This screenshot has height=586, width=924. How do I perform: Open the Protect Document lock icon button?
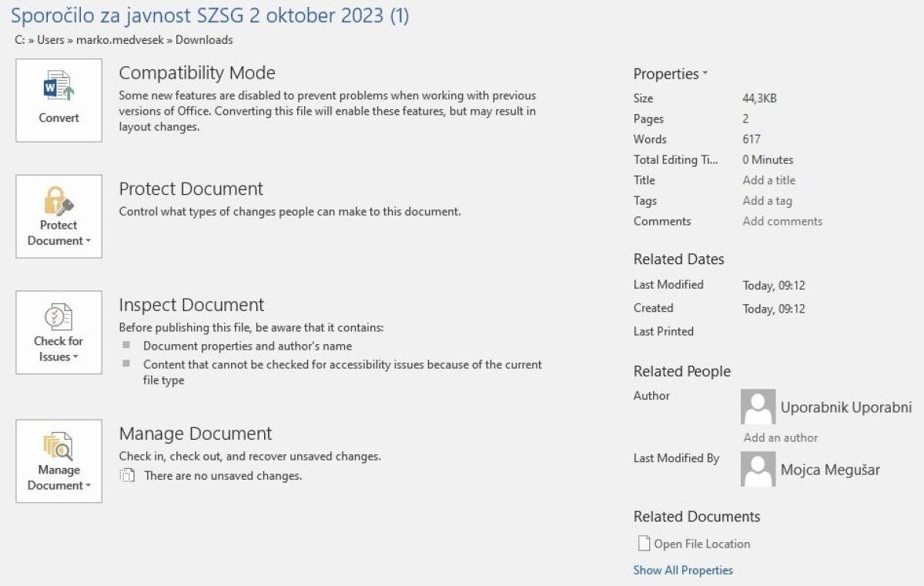(x=59, y=202)
